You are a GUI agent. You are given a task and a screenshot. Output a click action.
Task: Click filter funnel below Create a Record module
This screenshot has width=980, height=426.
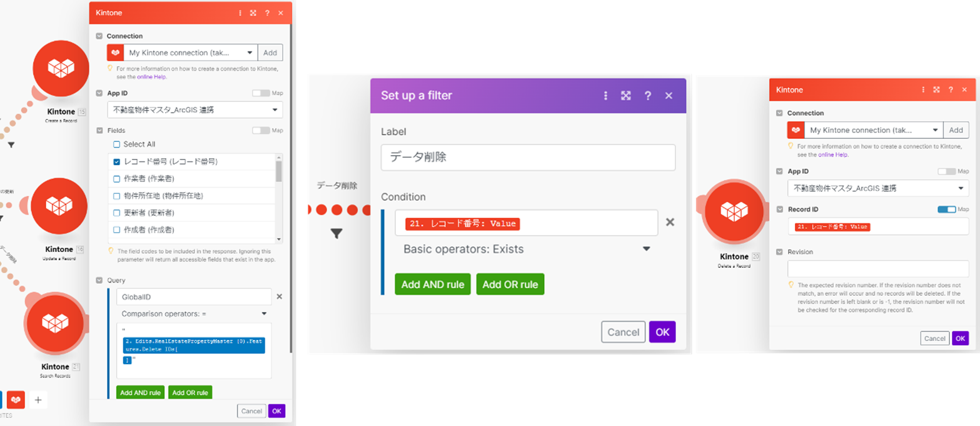11,145
